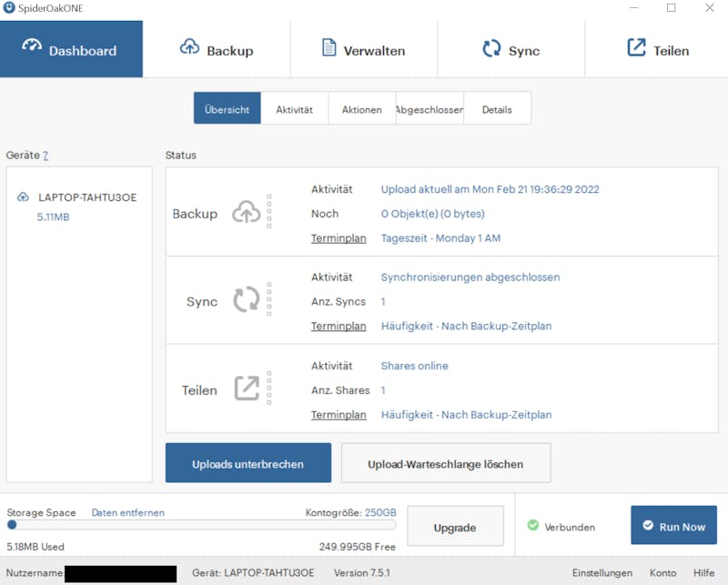The image size is (728, 585).
Task: Click the Teilen status share arrow icon
Action: pos(247,388)
